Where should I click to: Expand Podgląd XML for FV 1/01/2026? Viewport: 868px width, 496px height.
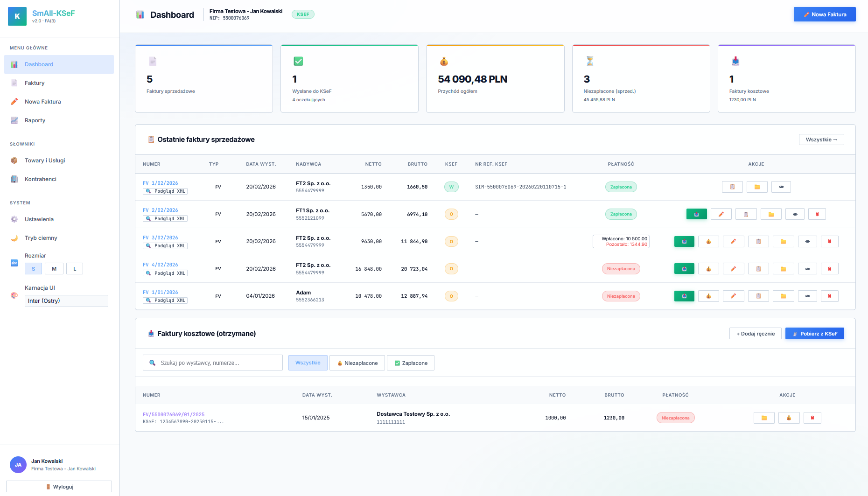pyautogui.click(x=165, y=300)
